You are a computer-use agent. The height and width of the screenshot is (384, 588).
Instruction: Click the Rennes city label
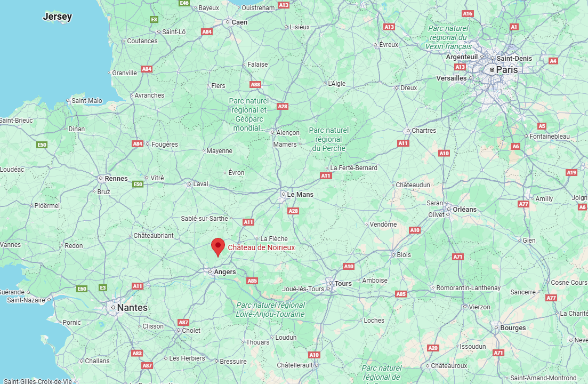116,179
